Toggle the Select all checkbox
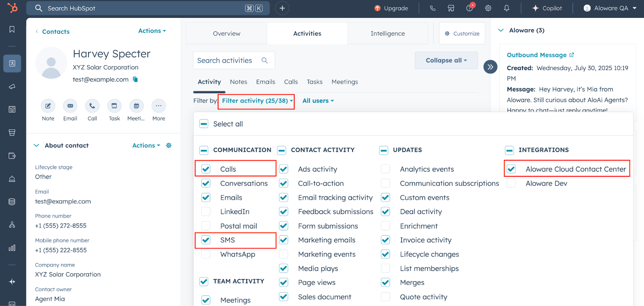644x306 pixels. pyautogui.click(x=204, y=124)
